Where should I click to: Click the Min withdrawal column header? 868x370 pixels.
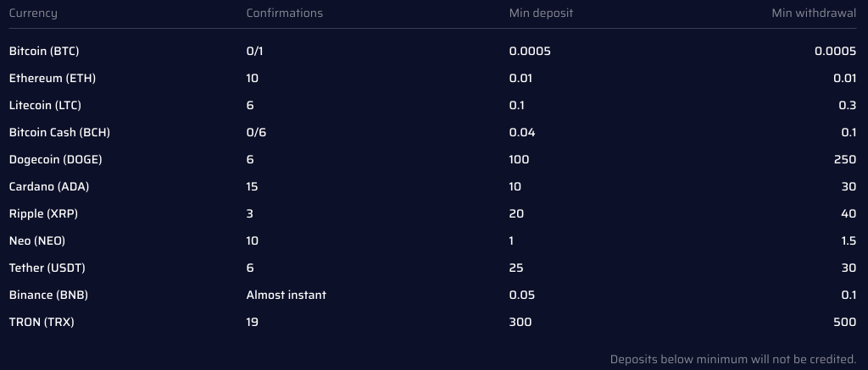[x=814, y=14]
